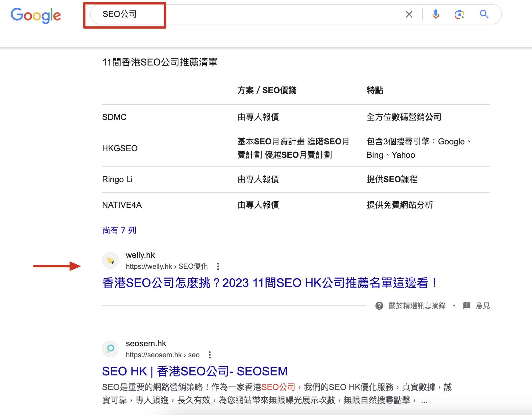Expand the table via 尚有 7 列
The width and height of the screenshot is (532, 415).
coord(119,230)
